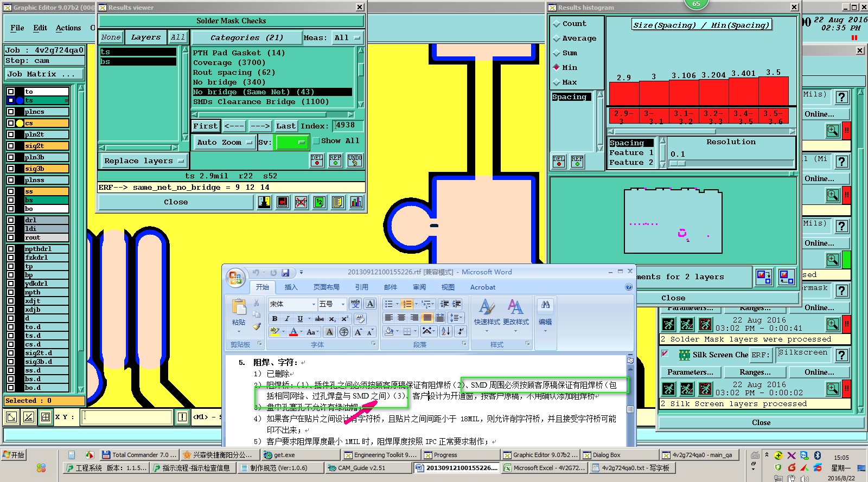Click the DEL icon in Results viewer

pos(317,160)
